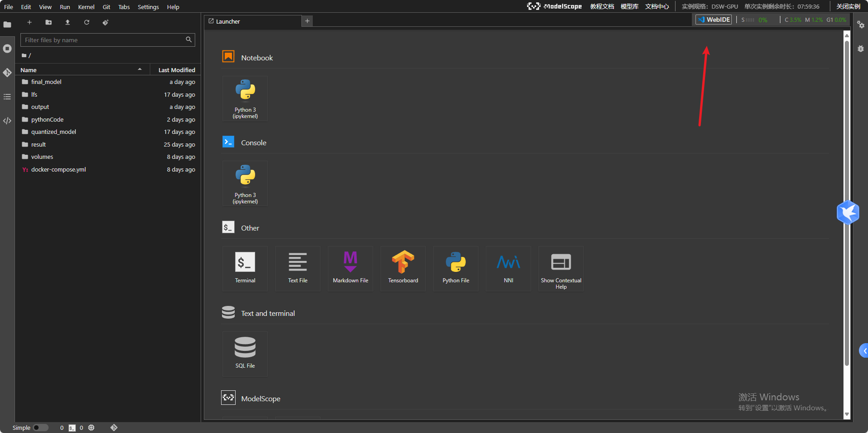Select the output folder

[108, 107]
